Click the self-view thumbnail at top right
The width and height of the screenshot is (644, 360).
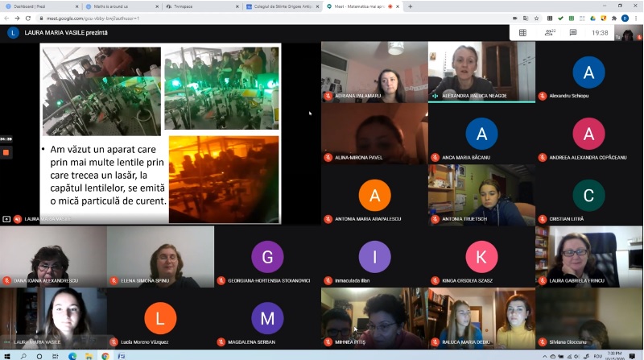(628, 33)
